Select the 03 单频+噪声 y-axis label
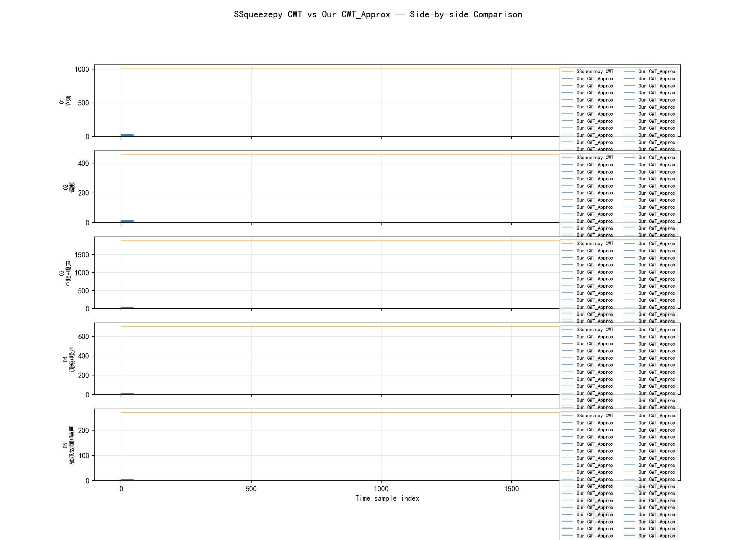Viewport: 756px width, 540px height. pos(65,273)
